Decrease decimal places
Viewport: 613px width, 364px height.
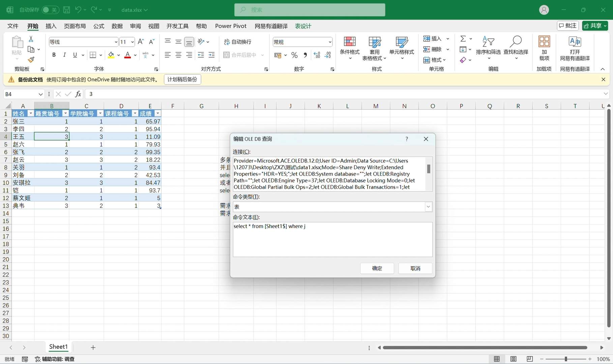point(328,55)
